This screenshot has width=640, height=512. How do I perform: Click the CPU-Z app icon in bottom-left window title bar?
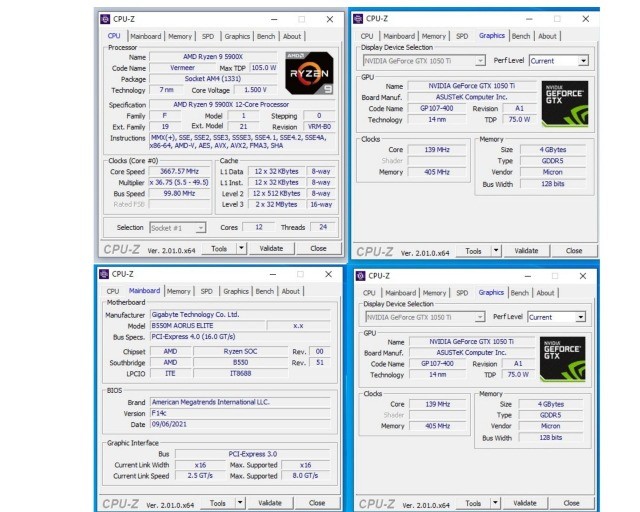(104, 274)
